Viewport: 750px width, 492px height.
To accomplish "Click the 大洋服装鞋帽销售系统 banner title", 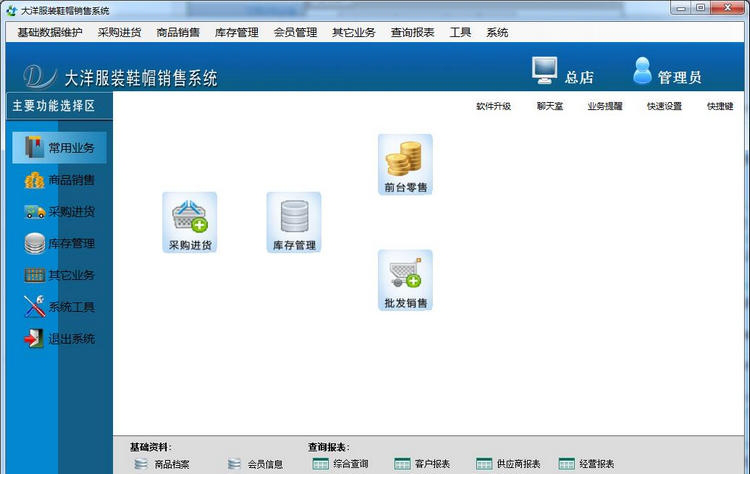I will (x=141, y=78).
